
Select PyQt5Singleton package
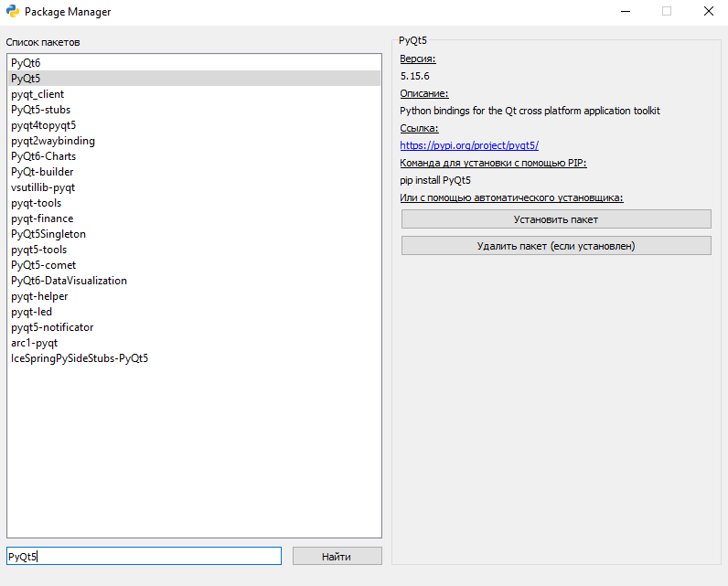194,234
